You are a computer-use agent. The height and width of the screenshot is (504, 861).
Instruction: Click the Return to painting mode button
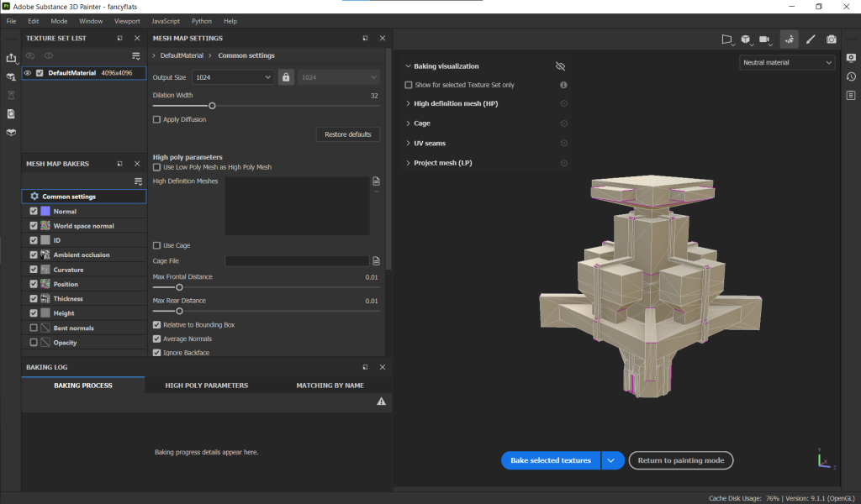tap(681, 460)
